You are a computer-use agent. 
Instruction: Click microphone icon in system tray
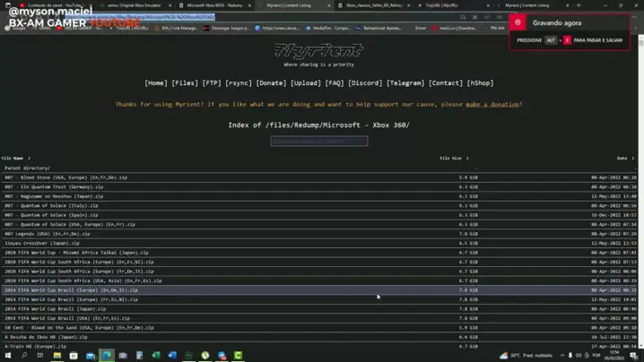tap(570, 356)
